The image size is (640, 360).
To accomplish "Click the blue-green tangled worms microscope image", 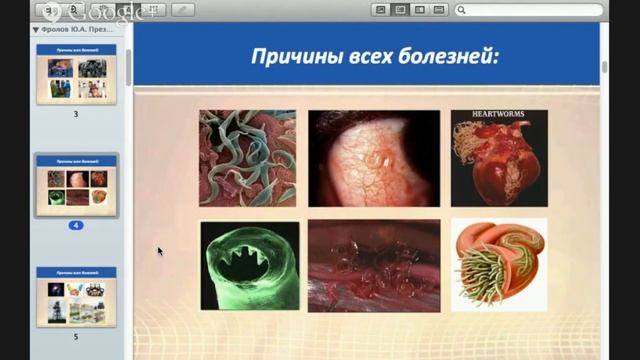I will pyautogui.click(x=247, y=158).
